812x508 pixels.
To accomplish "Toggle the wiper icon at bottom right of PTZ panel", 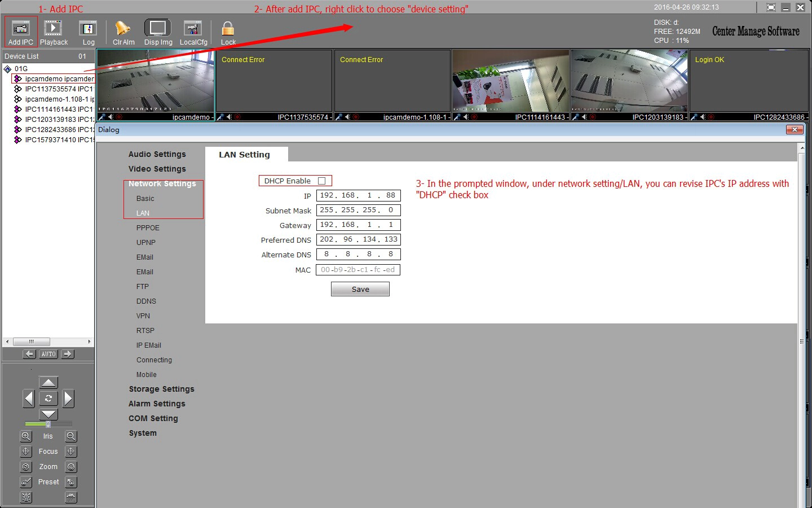I will click(71, 497).
